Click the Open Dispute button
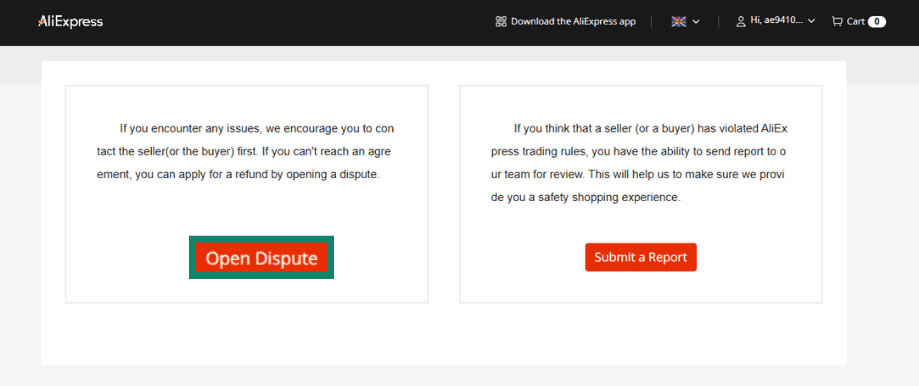The width and height of the screenshot is (919, 386). (x=261, y=258)
